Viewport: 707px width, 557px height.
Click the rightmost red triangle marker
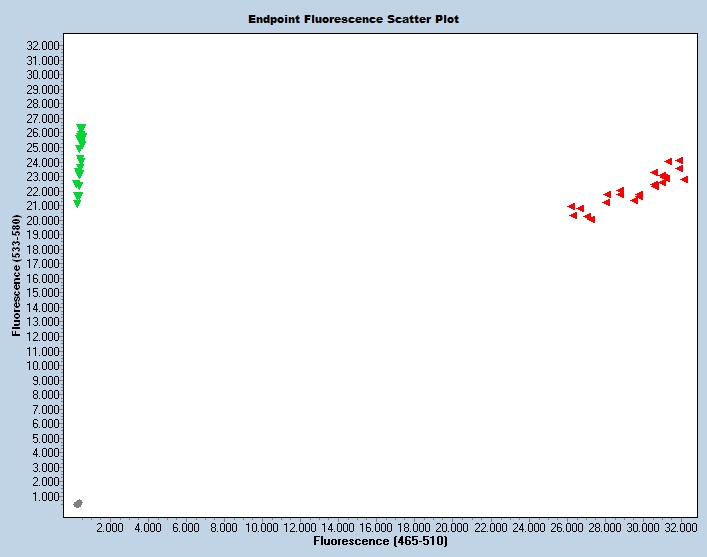pos(684,179)
